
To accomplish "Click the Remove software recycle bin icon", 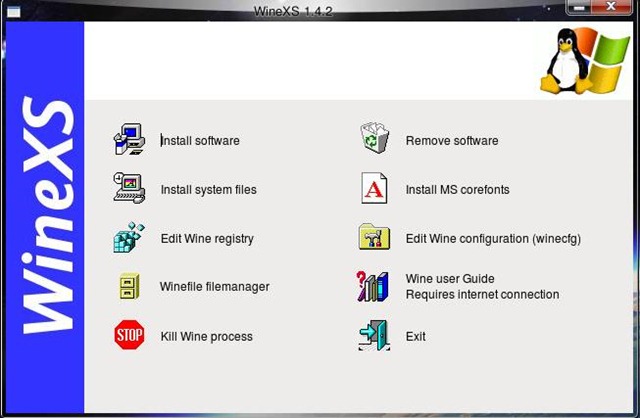I will click(x=374, y=138).
